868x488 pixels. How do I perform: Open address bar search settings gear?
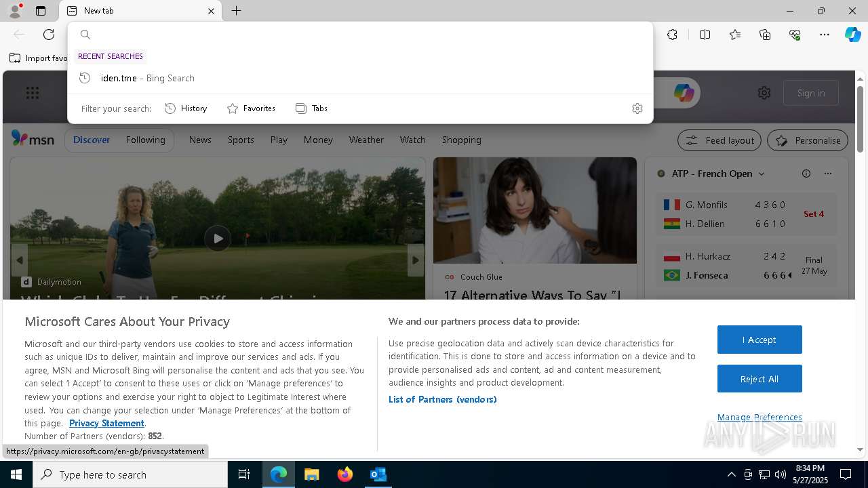(637, 108)
